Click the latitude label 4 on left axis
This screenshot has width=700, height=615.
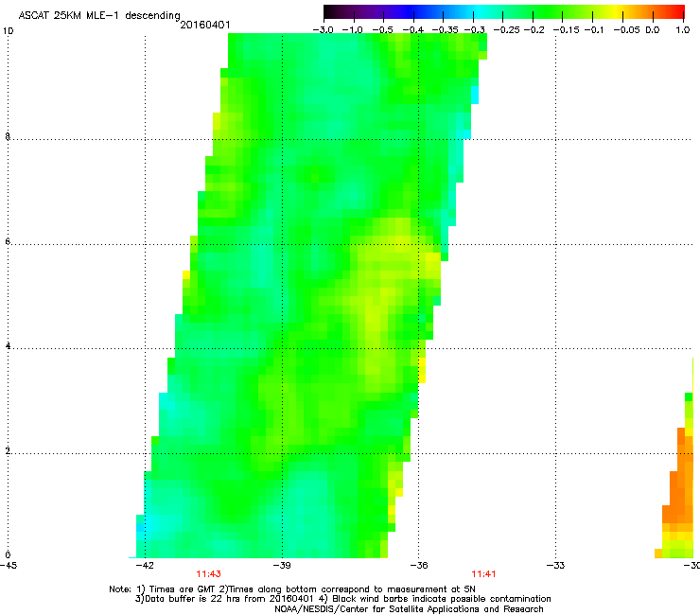click(x=8, y=346)
